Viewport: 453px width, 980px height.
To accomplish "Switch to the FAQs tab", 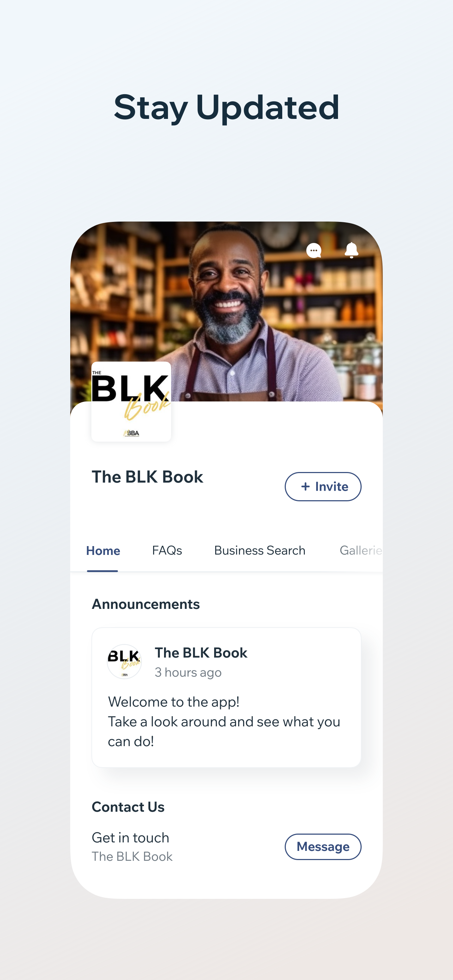I will coord(167,550).
